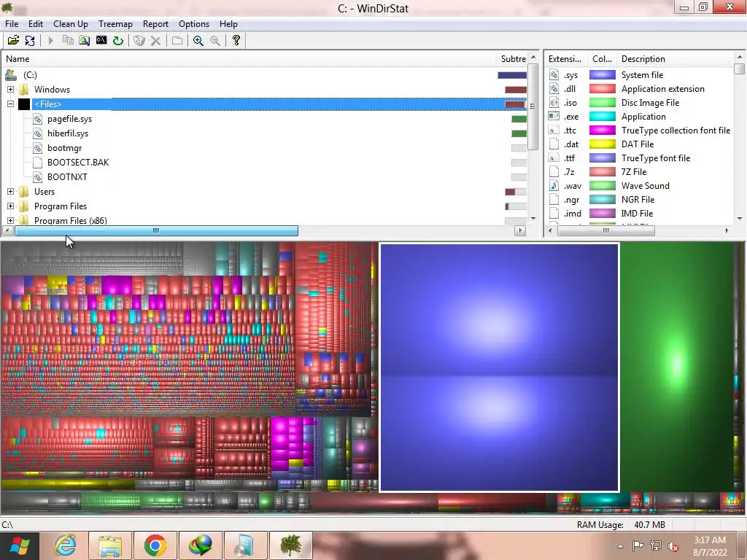Click the BOOTSECT.BAK file icon
This screenshot has width=747, height=560.
[38, 163]
